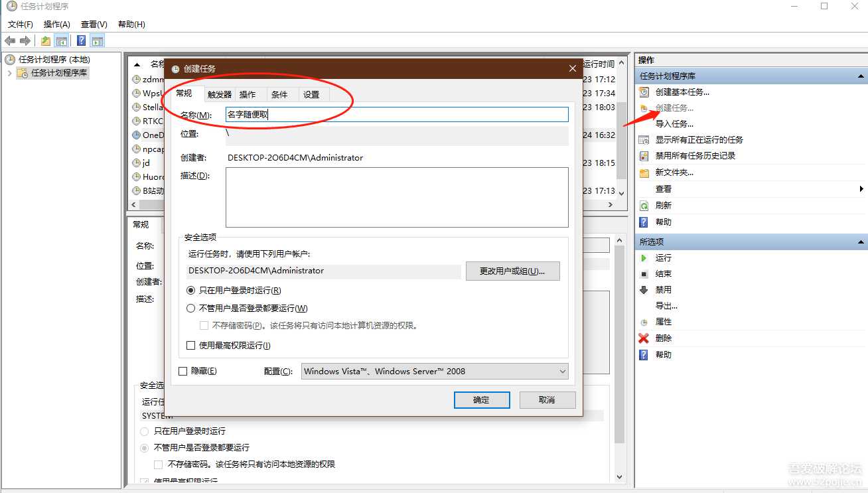This screenshot has width=868, height=493.
Task: Click the clock icon of the npcap task row
Action: (137, 149)
